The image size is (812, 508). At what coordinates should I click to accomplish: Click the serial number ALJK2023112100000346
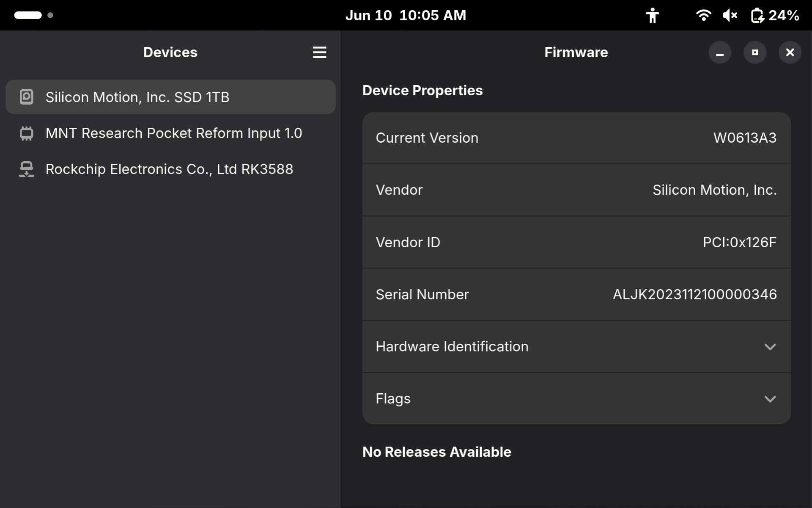(694, 295)
